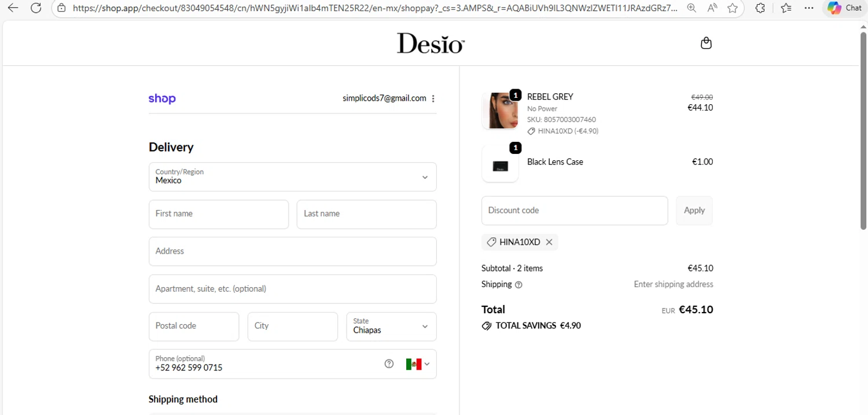
Task: Open the State dropdown showing Chiapas
Action: tap(392, 326)
